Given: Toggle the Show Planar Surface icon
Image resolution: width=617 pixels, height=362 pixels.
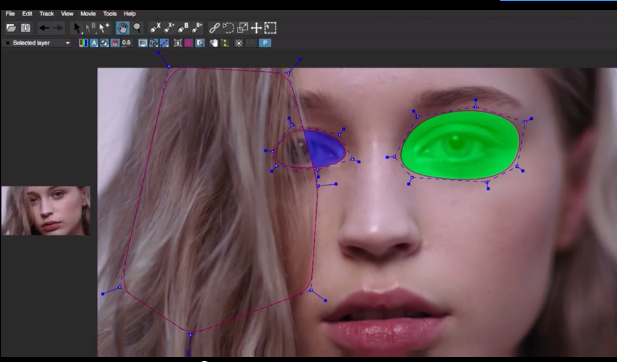Looking at the screenshot, I should (x=178, y=43).
